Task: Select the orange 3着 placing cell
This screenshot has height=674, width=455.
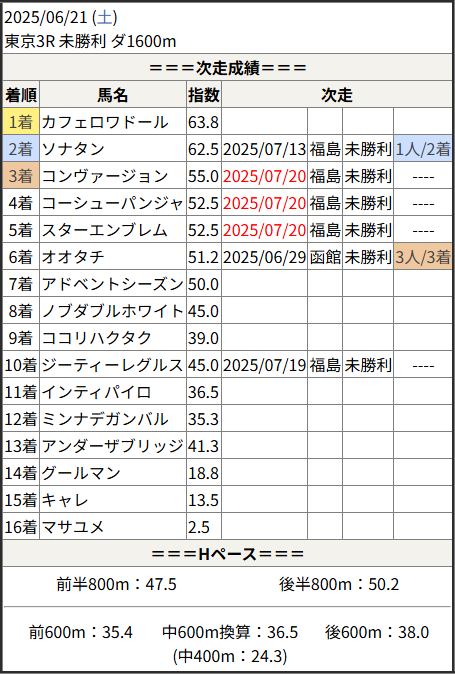Action: (x=21, y=176)
